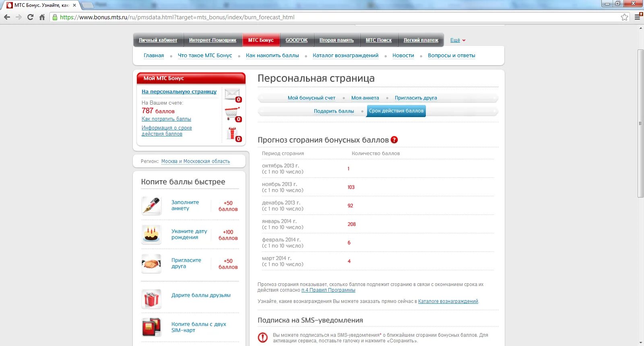Open Мой бонусный счет subtab
The width and height of the screenshot is (644, 346).
[312, 98]
